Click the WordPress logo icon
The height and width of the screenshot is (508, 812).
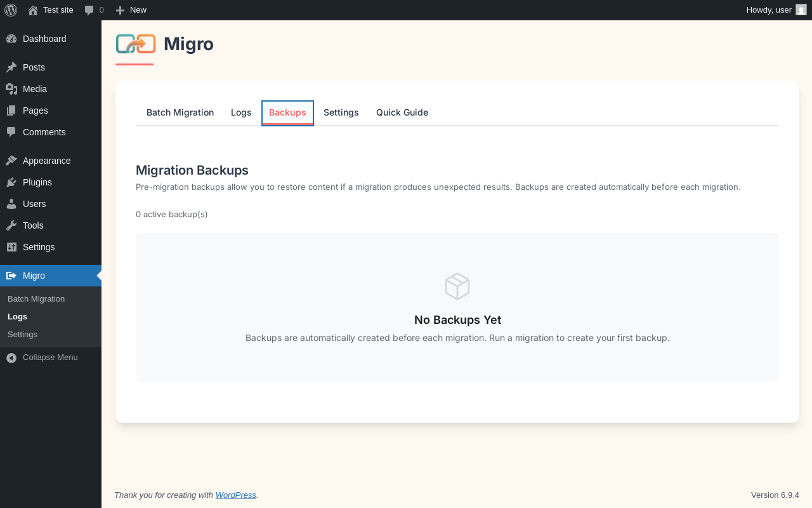click(11, 10)
